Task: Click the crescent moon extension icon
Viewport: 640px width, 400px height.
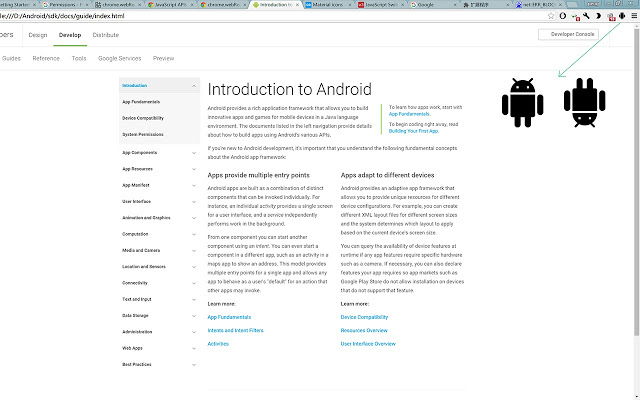Action: 598,16
